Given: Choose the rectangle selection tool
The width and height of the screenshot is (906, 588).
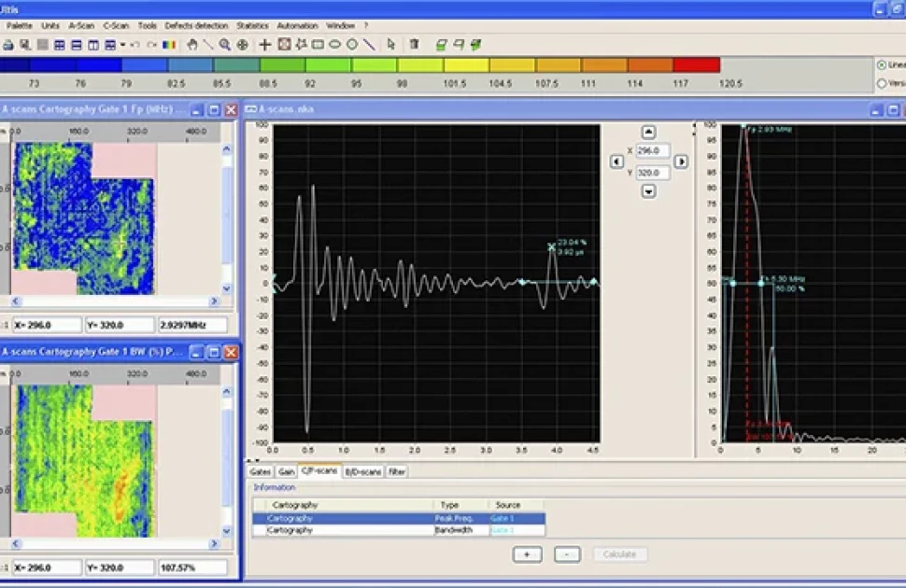Looking at the screenshot, I should tap(318, 44).
